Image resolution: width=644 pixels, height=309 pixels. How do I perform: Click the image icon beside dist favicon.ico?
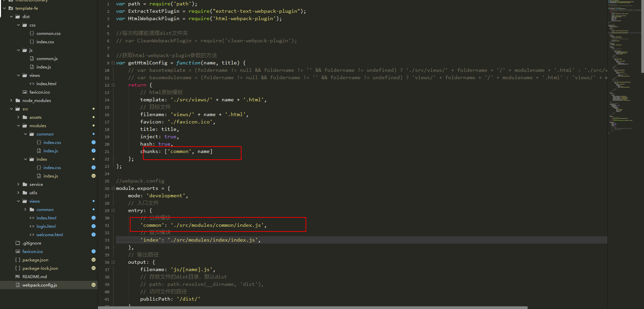tap(25, 92)
